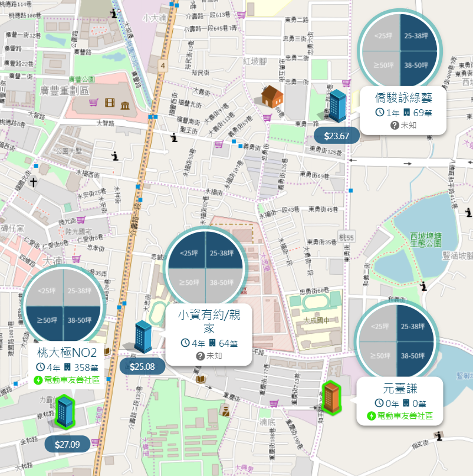Open the 桃大極NO2 community title
The width and height of the screenshot is (473, 476).
67,353
